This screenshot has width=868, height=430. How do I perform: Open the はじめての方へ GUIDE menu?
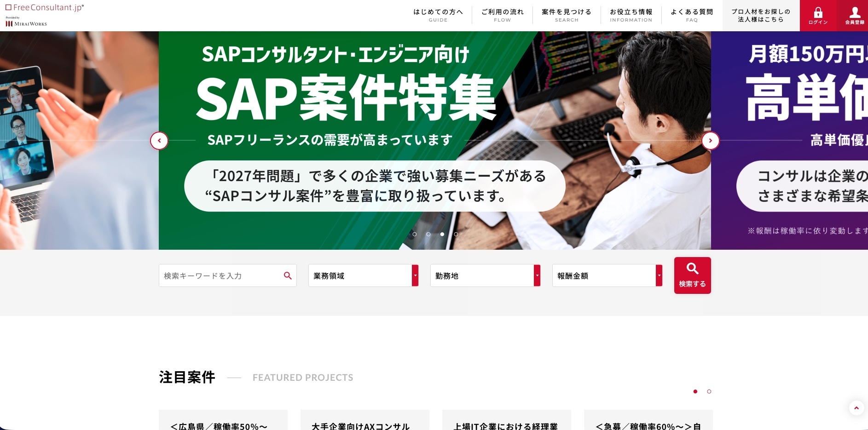(x=438, y=15)
